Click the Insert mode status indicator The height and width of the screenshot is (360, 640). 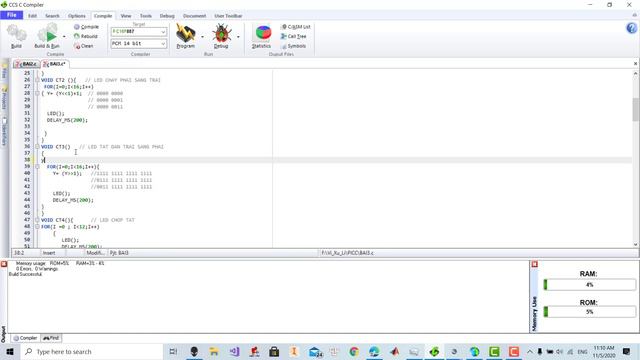(49, 253)
